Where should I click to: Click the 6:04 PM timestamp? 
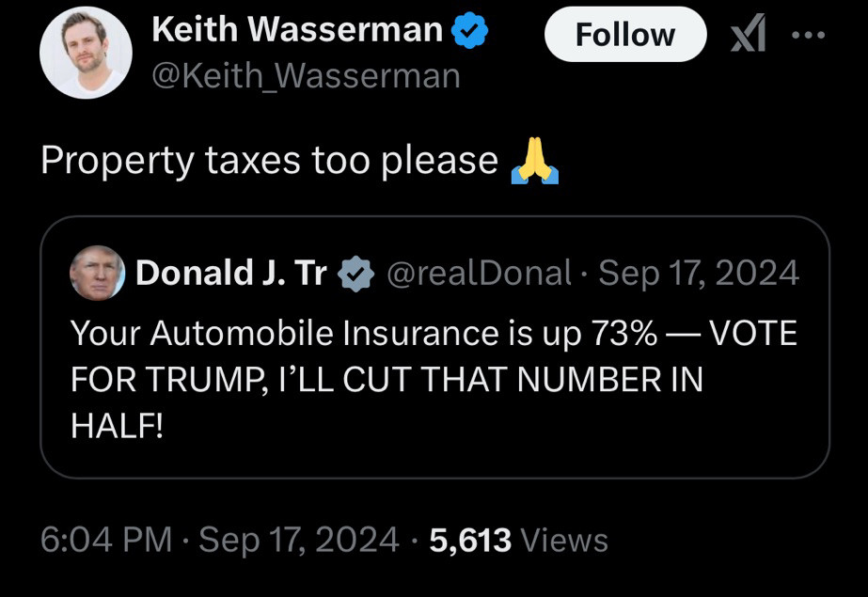pyautogui.click(x=106, y=541)
